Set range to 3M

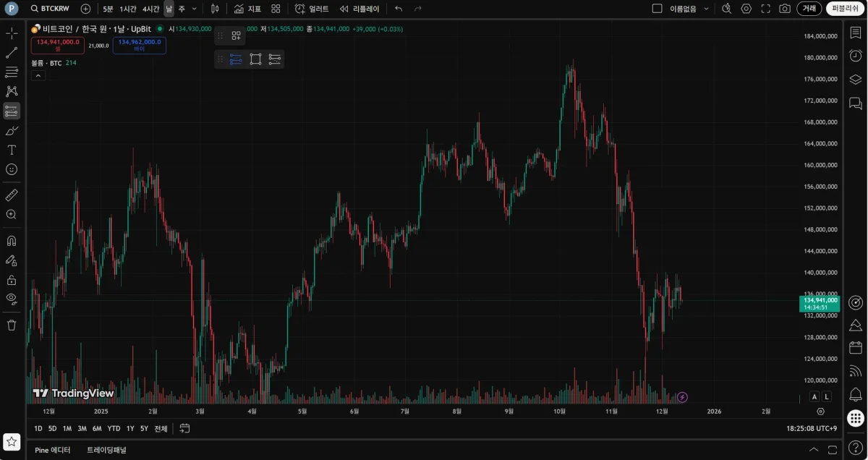click(82, 428)
